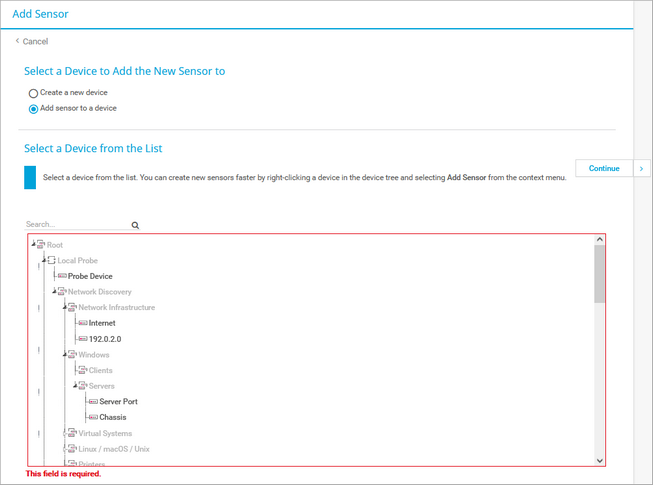Viewport: 653px width, 485px height.
Task: Collapse the Windows group arrow
Action: 65,354
